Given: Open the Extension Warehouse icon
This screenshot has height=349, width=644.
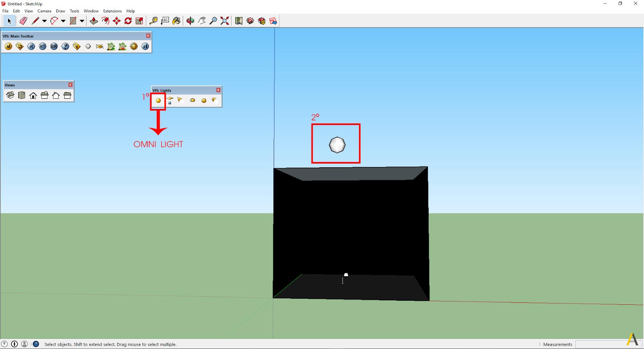Looking at the screenshot, I should 262,21.
